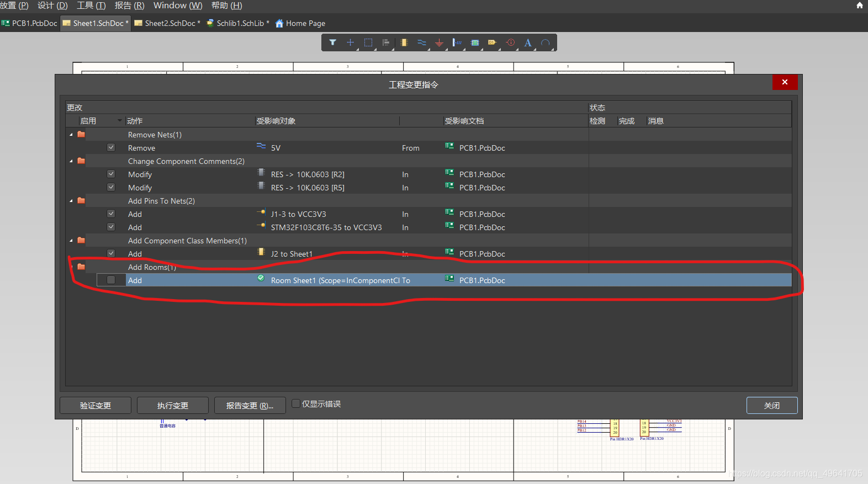The width and height of the screenshot is (868, 484).
Task: Click the 动作 column header
Action: pos(189,121)
